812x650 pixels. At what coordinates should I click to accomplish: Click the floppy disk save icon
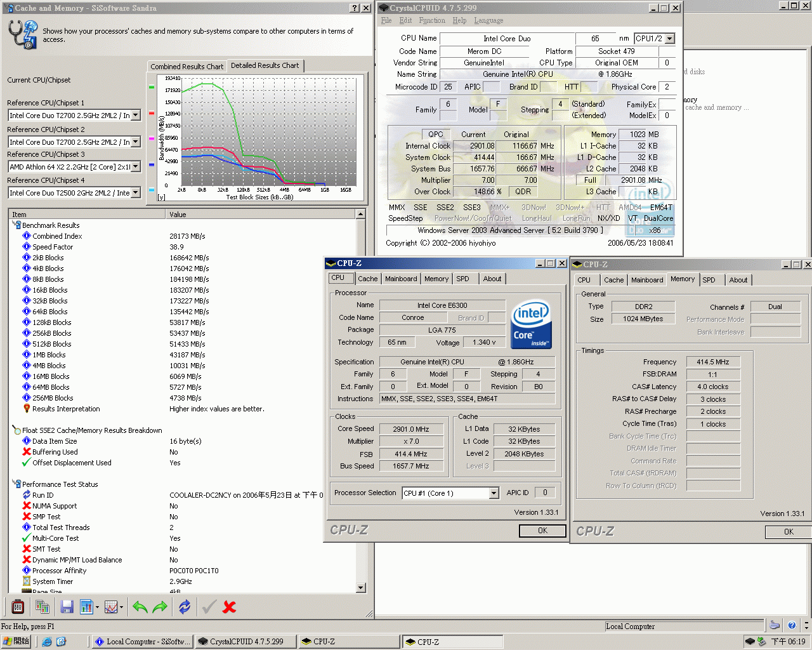(67, 607)
